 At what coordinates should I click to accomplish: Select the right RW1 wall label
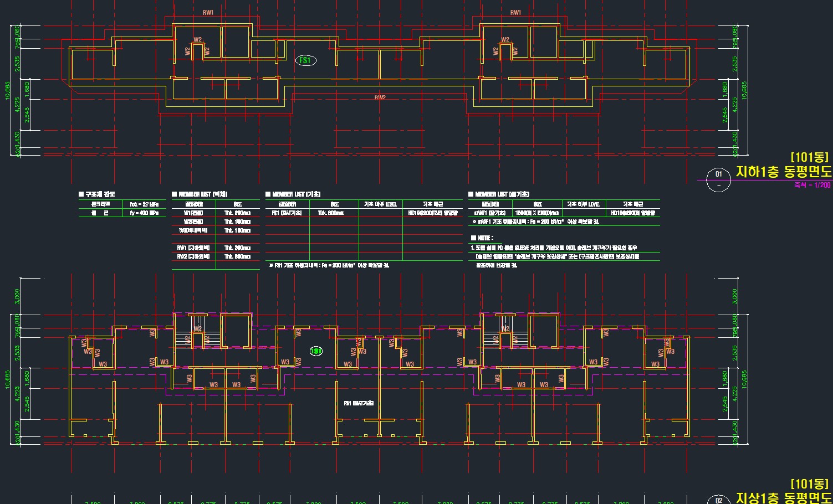click(x=515, y=13)
